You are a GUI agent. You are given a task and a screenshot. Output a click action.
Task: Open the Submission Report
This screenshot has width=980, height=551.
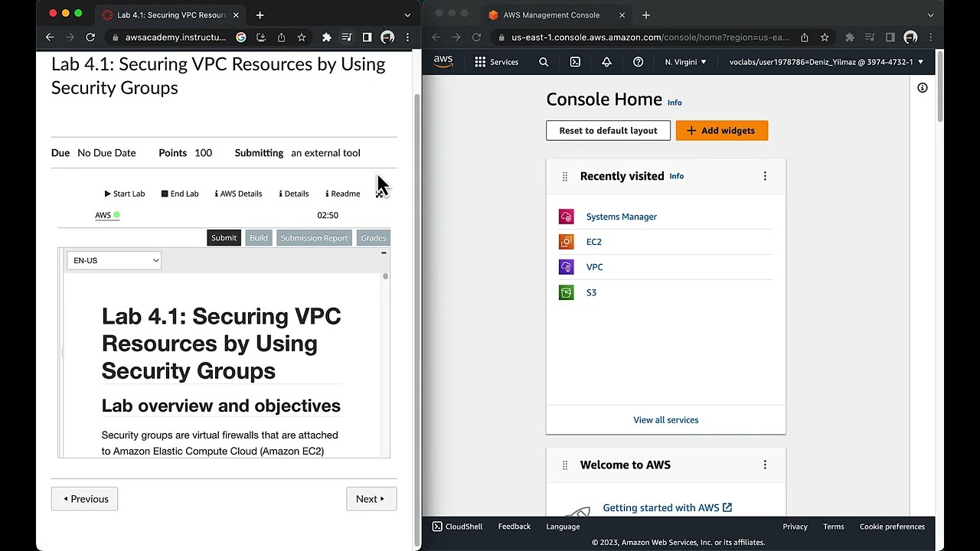(314, 238)
